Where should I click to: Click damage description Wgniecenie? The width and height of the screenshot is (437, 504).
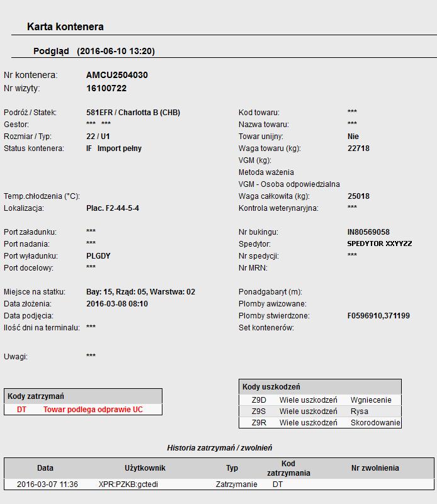click(x=371, y=400)
